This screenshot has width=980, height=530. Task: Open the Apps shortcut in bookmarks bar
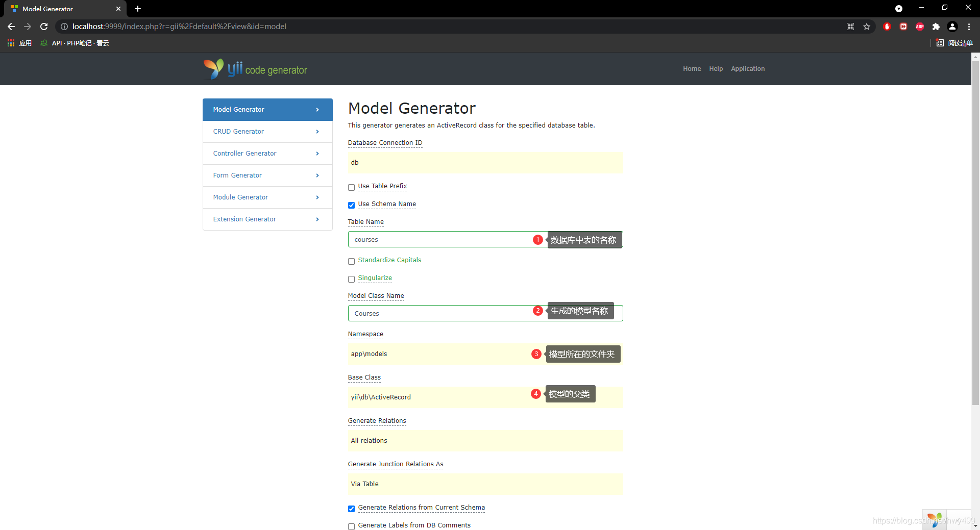(x=19, y=43)
